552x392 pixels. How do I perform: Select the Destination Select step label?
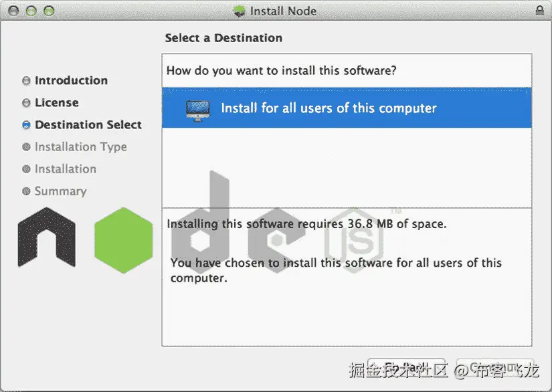click(88, 125)
